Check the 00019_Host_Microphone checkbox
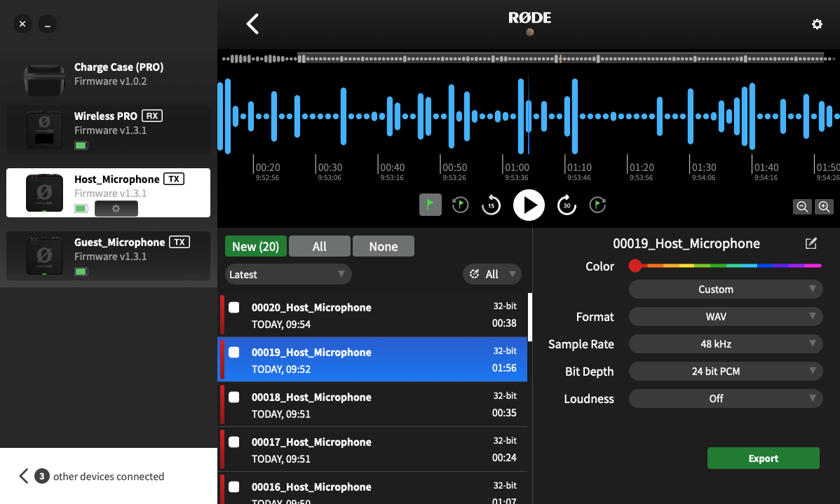Viewport: 840px width, 504px height. [x=234, y=352]
